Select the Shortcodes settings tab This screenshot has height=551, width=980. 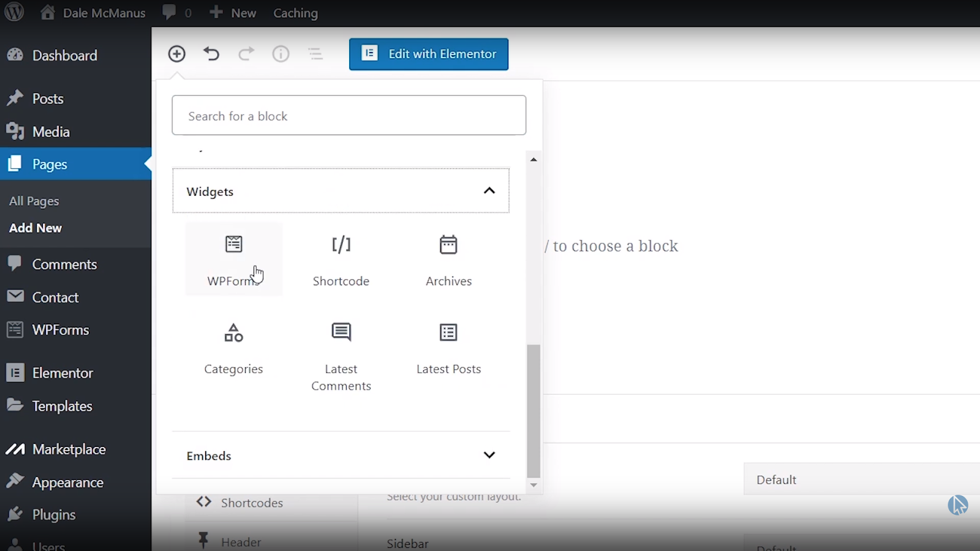pyautogui.click(x=271, y=503)
